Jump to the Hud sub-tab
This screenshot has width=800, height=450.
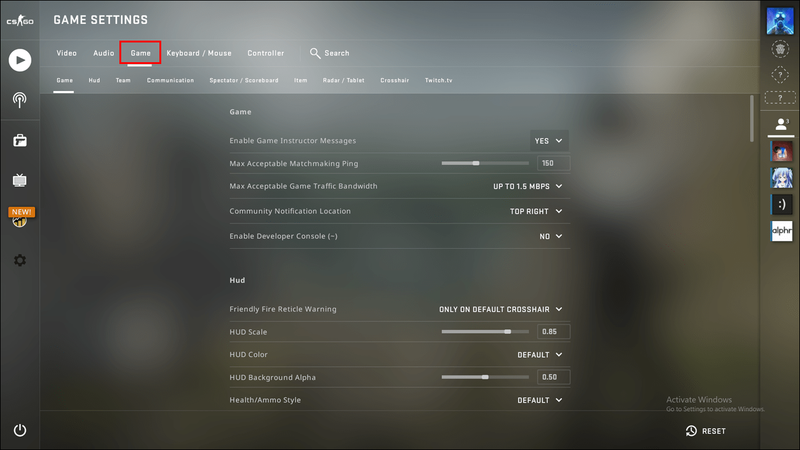(x=94, y=80)
